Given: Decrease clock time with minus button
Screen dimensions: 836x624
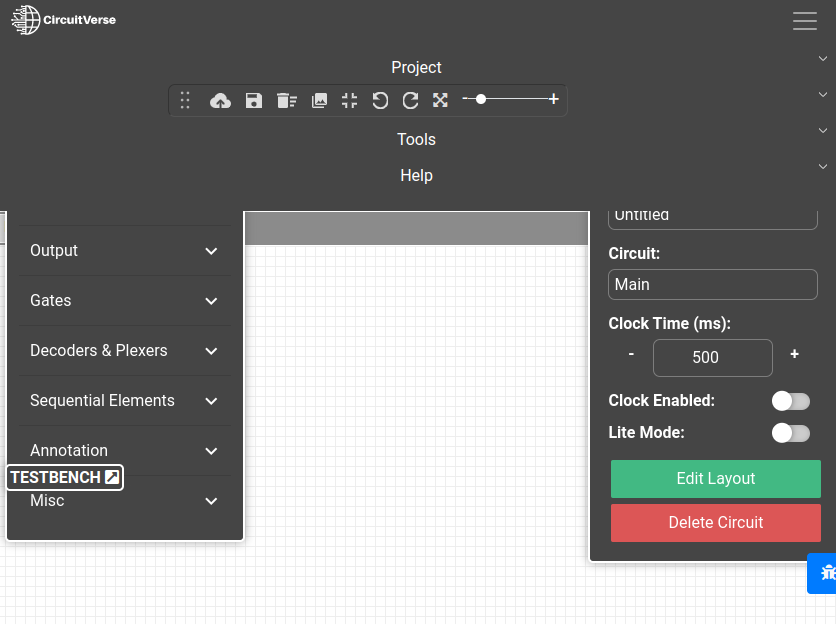Looking at the screenshot, I should pyautogui.click(x=631, y=354).
